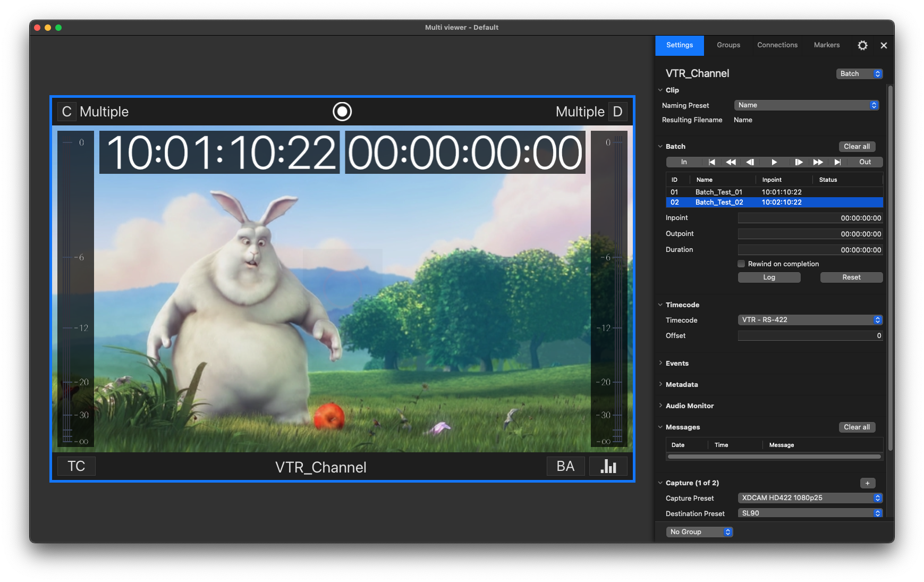924x582 pixels.
Task: Click the D destination selector box
Action: click(617, 112)
